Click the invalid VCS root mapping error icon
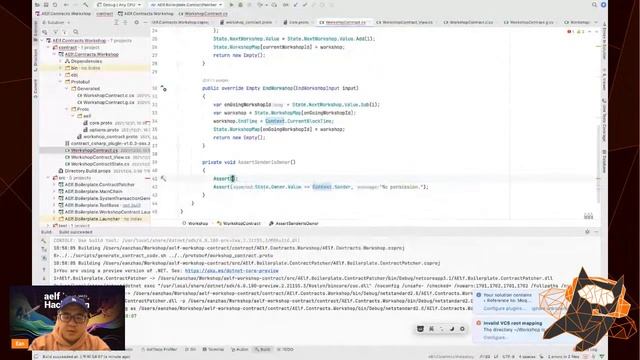Viewport: 640px width, 360px height. pyautogui.click(x=478, y=323)
